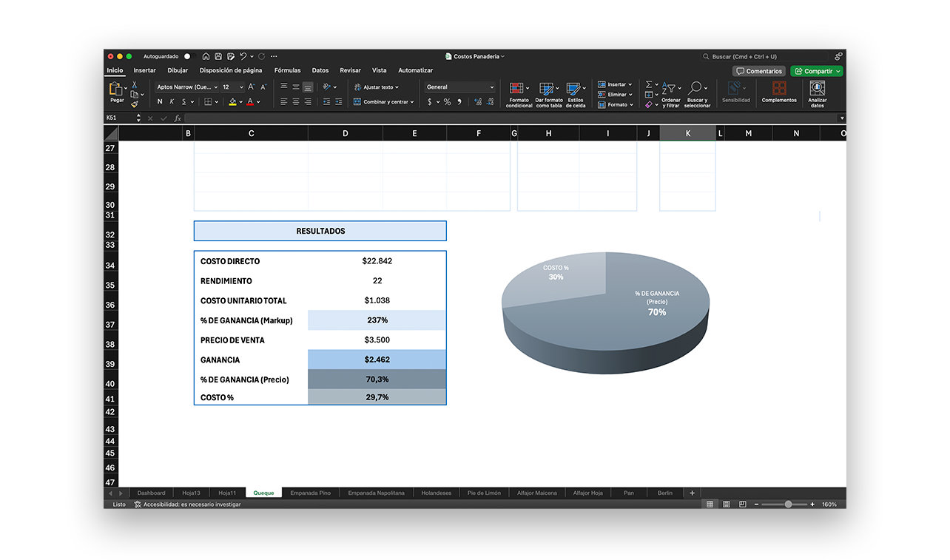
Task: Toggle center horizontal alignment
Action: click(295, 101)
